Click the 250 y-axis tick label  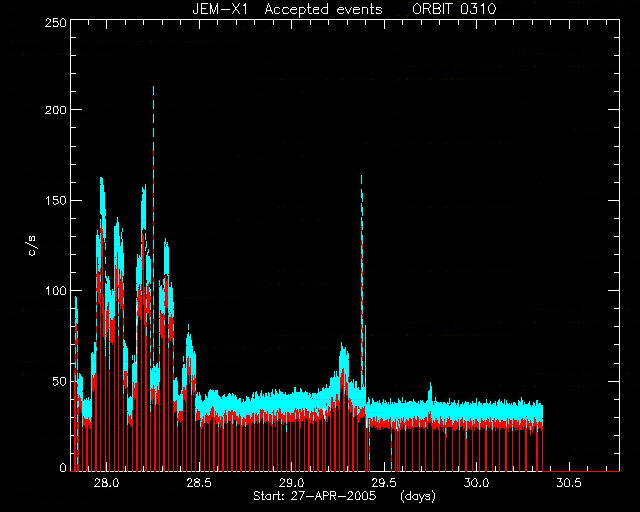point(56,22)
